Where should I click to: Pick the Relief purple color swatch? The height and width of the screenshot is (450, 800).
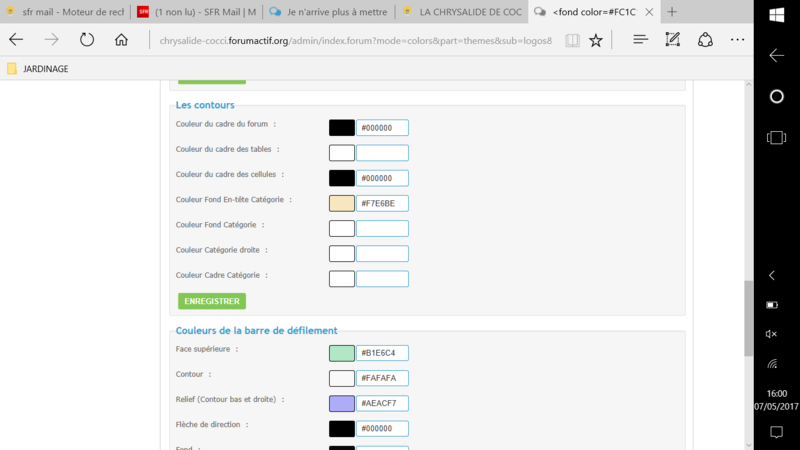click(x=342, y=403)
